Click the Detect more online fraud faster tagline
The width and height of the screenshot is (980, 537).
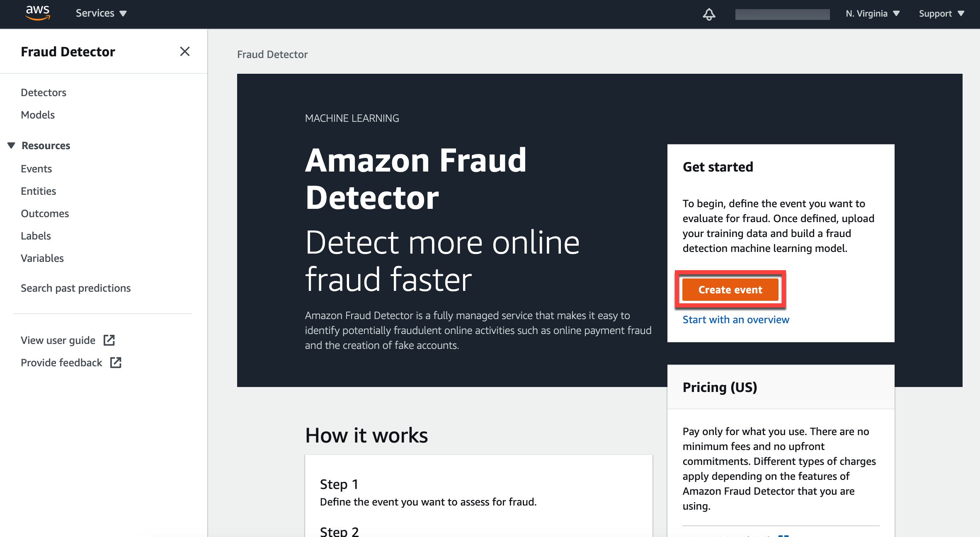442,261
